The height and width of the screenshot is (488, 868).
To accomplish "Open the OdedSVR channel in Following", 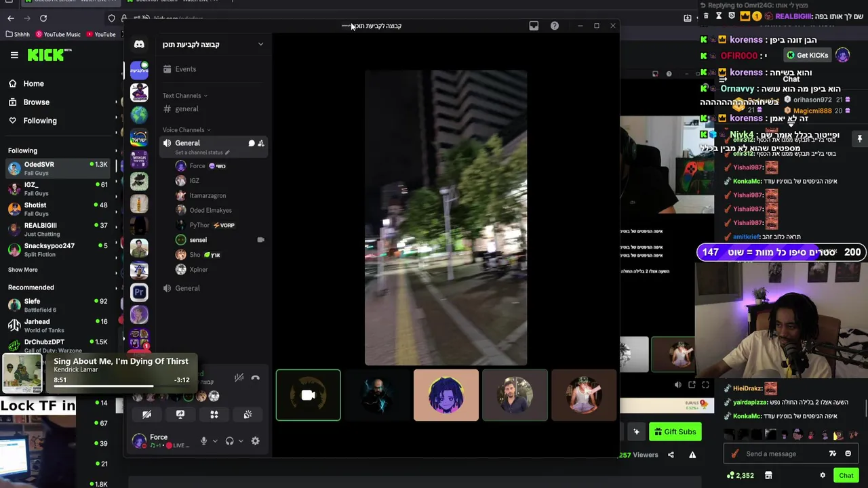I will pos(58,168).
